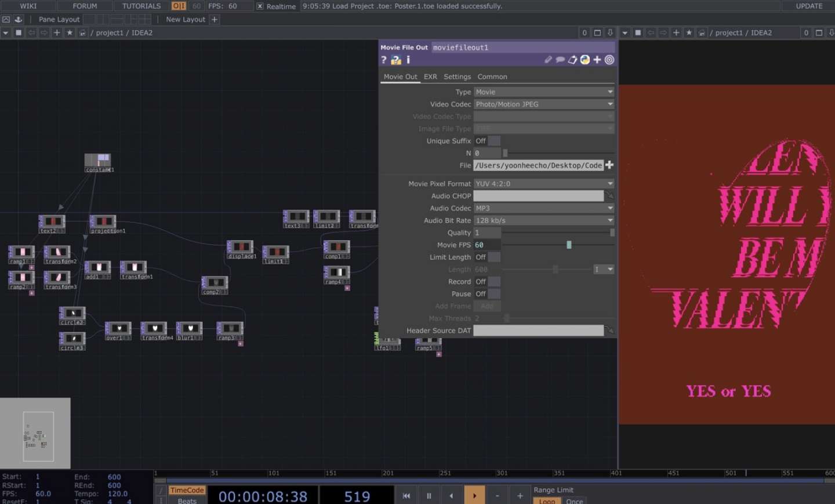This screenshot has width=835, height=504.
Task: Switch to Movie Out parameter tab
Action: coord(400,77)
